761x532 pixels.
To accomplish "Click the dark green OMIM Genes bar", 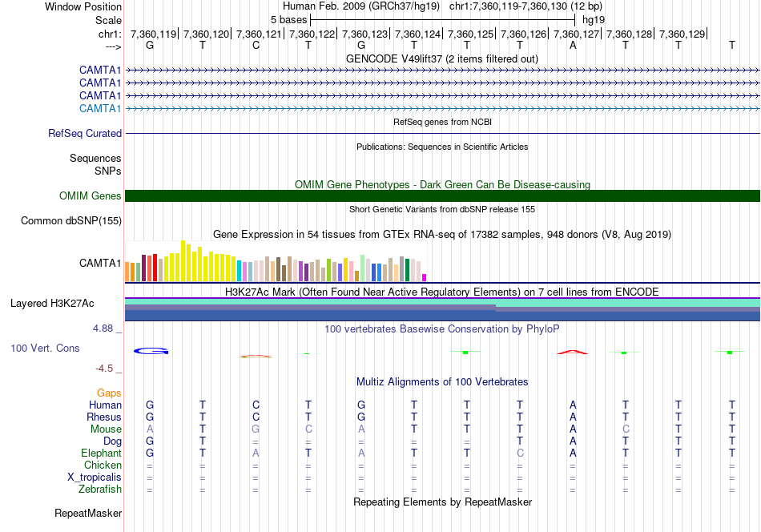I will (x=442, y=195).
